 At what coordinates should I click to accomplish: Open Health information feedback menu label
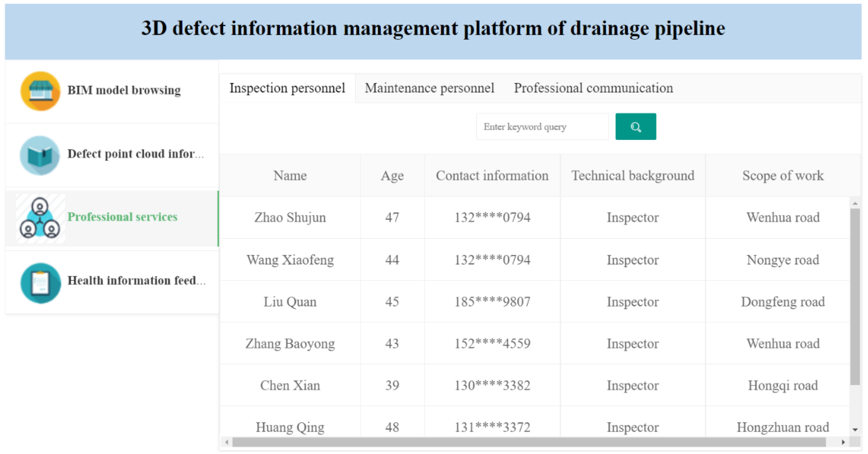click(136, 280)
